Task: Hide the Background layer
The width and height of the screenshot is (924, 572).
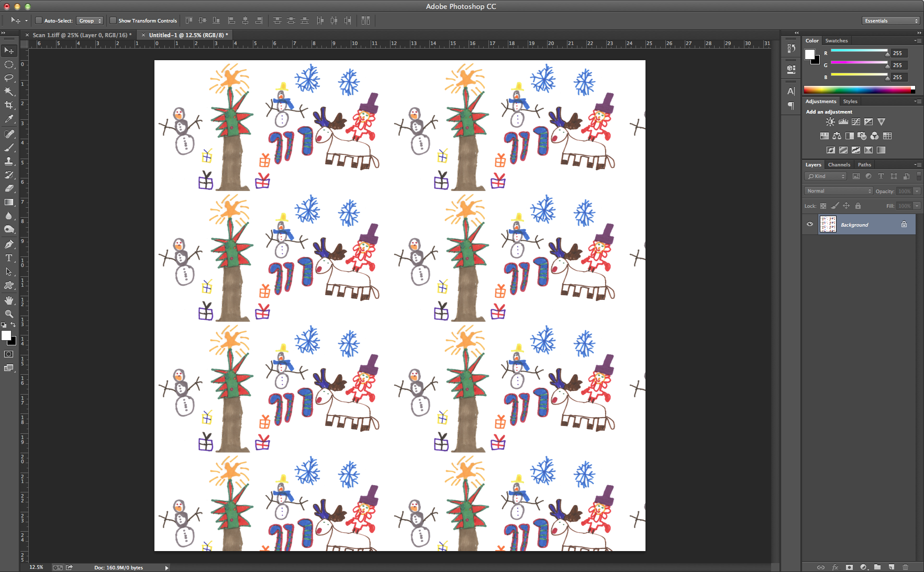Action: (809, 224)
